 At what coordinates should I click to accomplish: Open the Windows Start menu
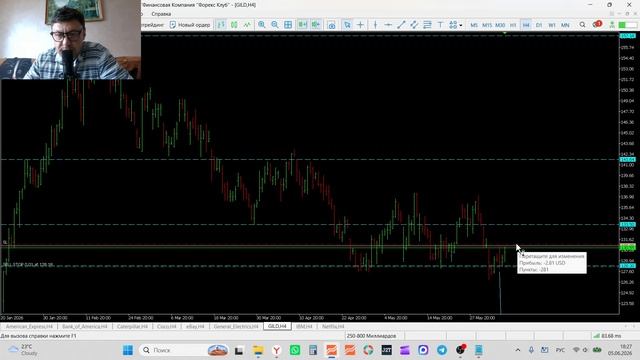(128, 350)
